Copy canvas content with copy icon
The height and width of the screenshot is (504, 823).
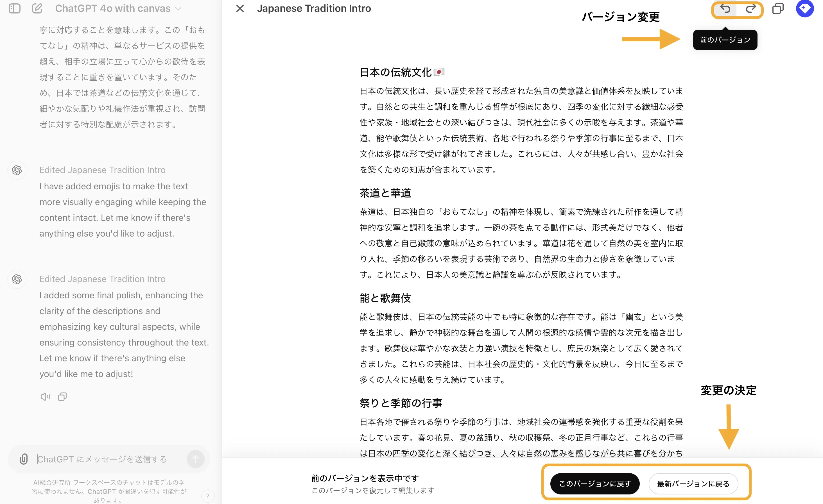tap(778, 9)
